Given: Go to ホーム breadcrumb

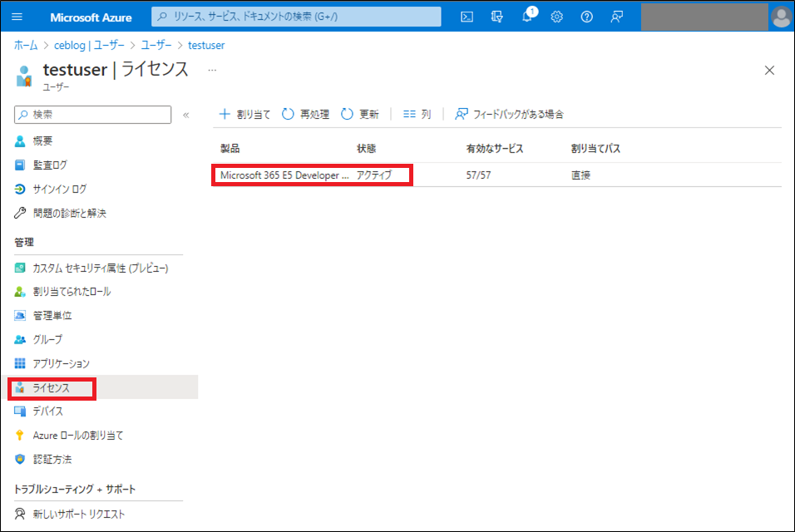Looking at the screenshot, I should tap(26, 45).
